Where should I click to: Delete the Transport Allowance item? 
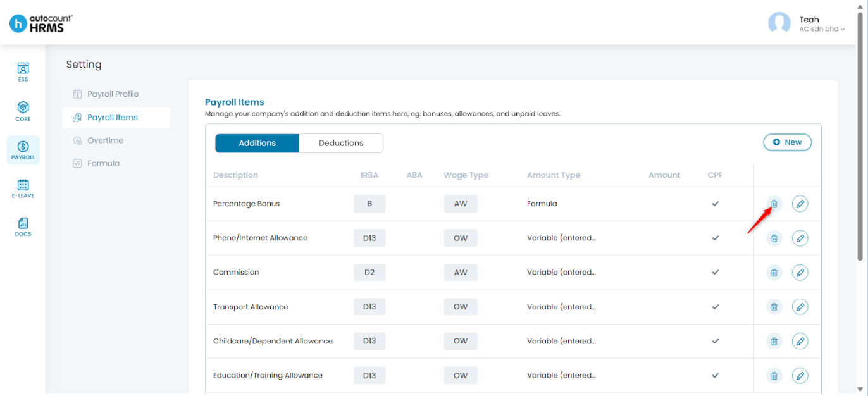(774, 307)
